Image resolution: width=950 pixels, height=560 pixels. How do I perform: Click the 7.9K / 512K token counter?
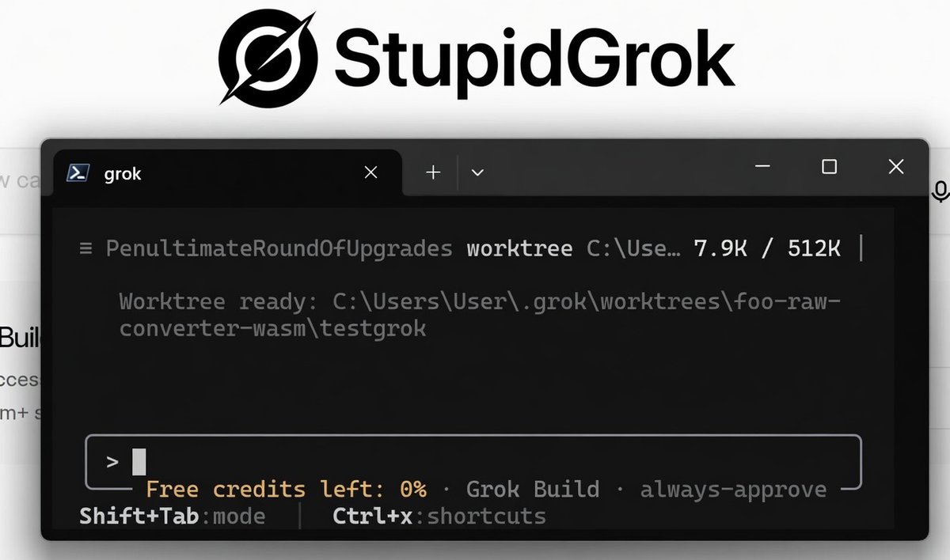(x=767, y=249)
